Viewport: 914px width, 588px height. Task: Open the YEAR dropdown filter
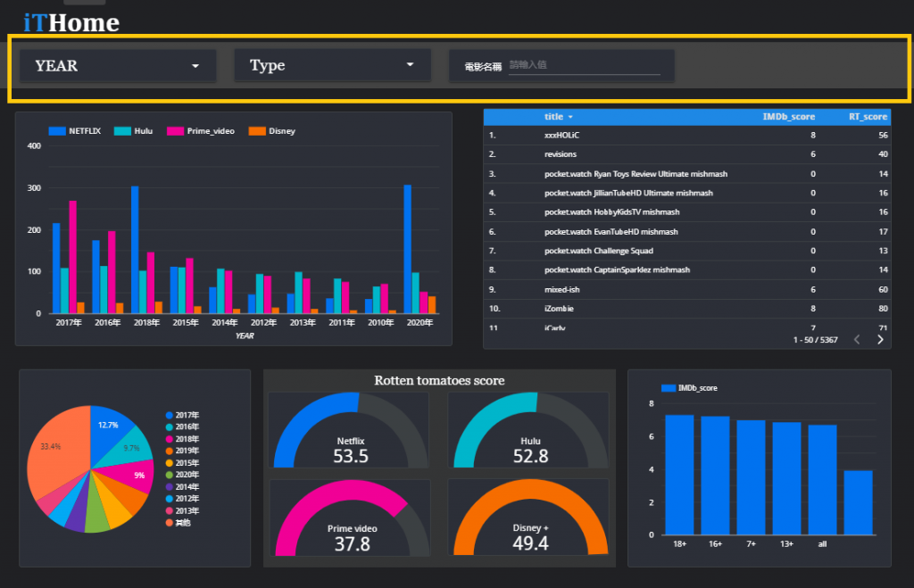(118, 66)
